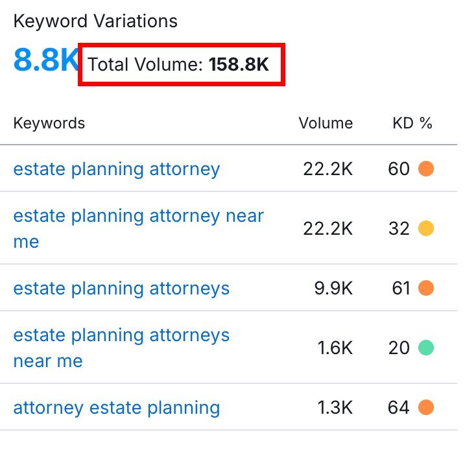Click the Volume column header

326,123
